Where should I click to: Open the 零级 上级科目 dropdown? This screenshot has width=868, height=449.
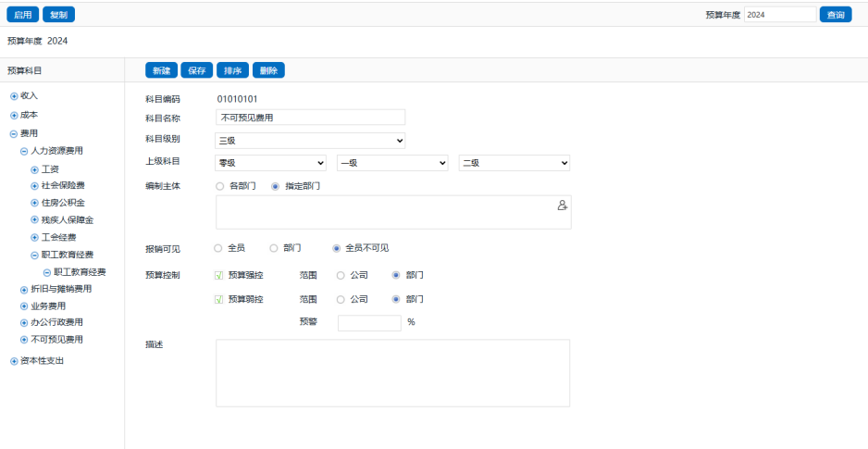[x=270, y=163]
